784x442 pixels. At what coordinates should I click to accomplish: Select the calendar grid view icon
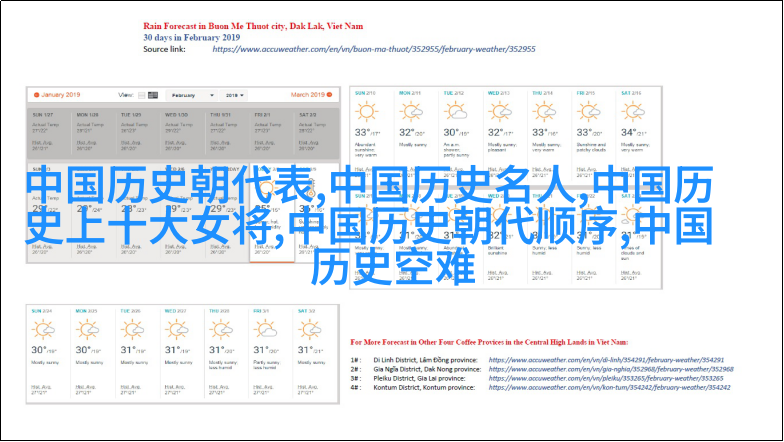click(153, 95)
